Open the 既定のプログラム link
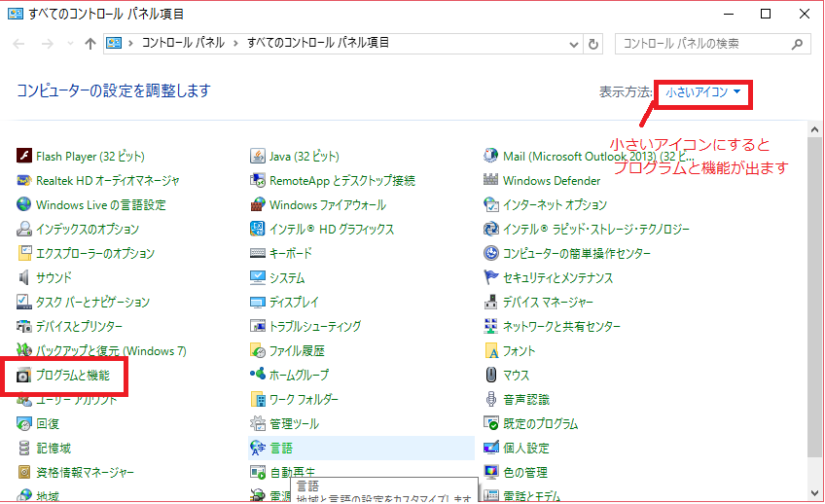825x504 pixels. [x=540, y=423]
